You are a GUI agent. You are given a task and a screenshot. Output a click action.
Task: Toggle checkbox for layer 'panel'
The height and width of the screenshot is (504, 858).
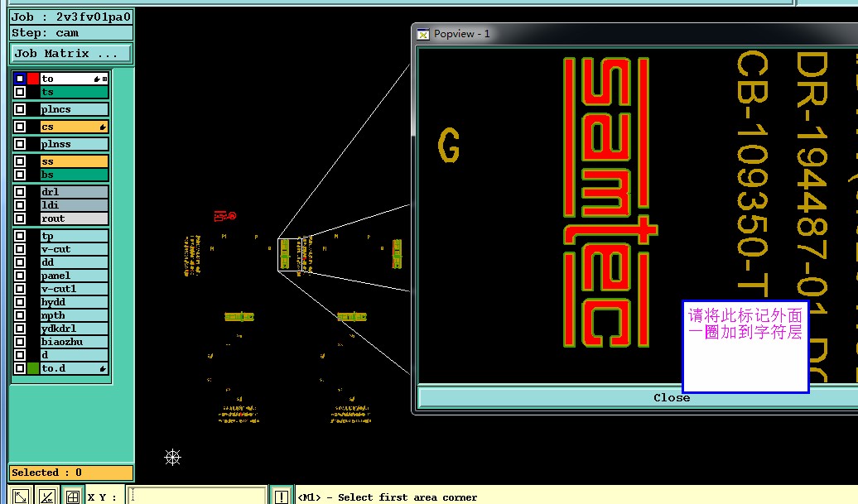(x=20, y=276)
